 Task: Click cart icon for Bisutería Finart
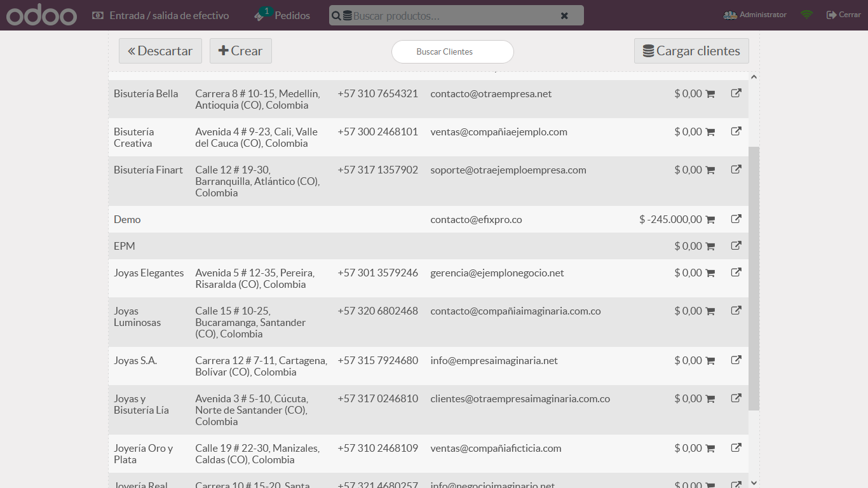pyautogui.click(x=710, y=170)
